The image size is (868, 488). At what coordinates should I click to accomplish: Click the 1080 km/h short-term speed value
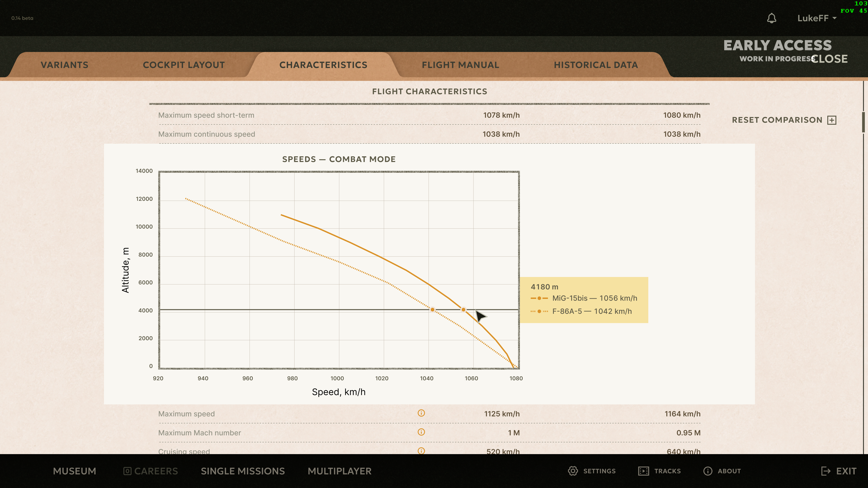682,115
